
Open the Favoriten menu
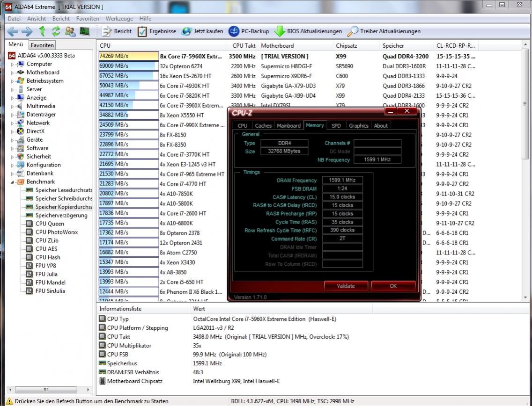[88, 19]
